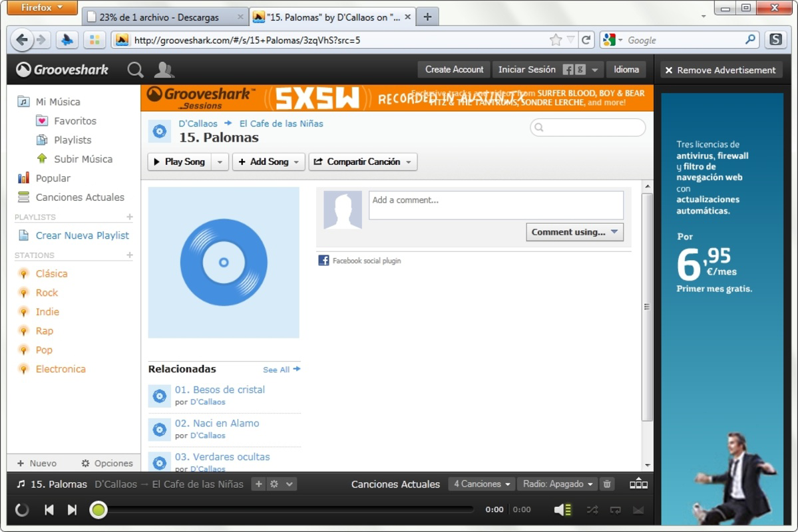Open the community people icon in header
Viewport: 798px width, 532px height.
(164, 70)
